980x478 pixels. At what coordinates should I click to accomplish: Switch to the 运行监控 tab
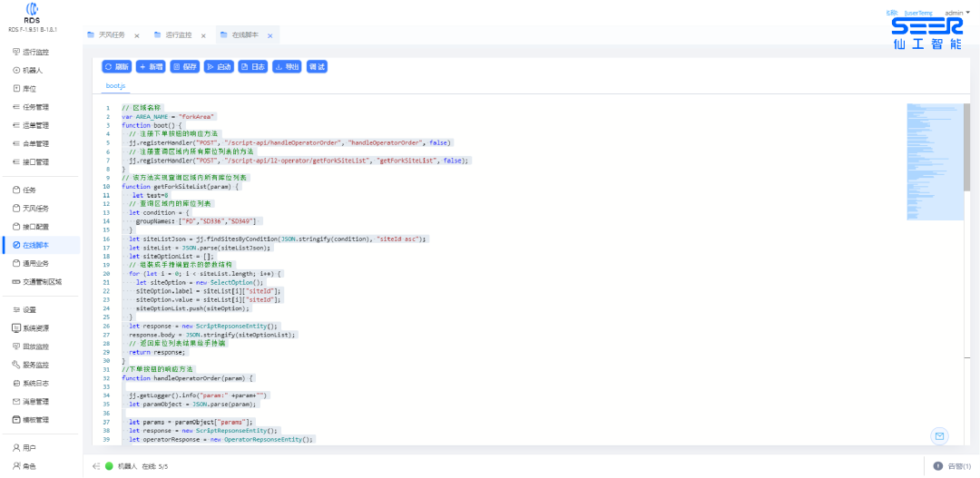(178, 34)
